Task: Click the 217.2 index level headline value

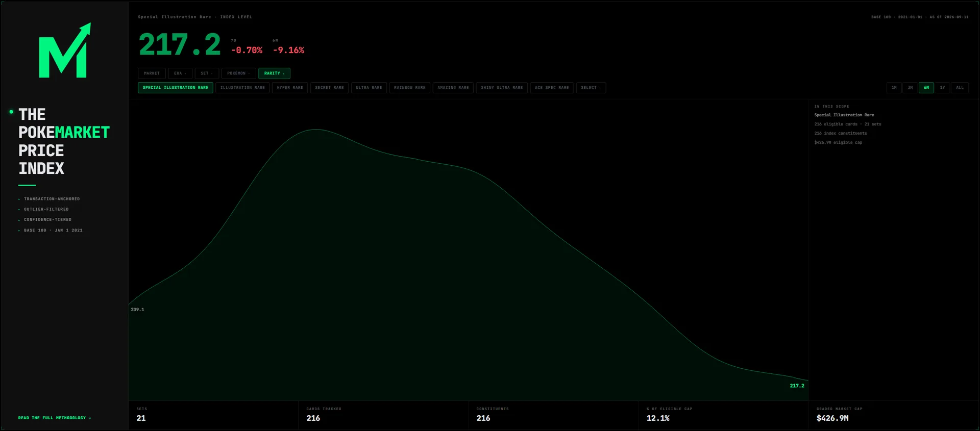Action: pyautogui.click(x=180, y=44)
